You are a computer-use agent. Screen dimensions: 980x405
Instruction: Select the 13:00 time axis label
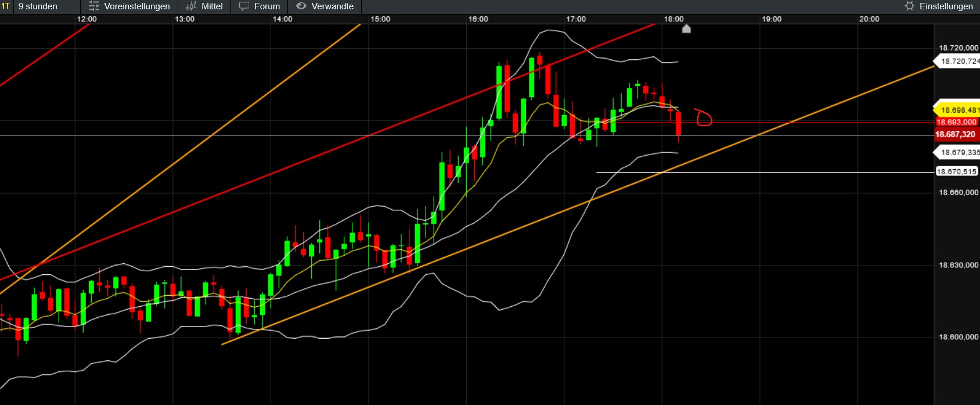(185, 19)
